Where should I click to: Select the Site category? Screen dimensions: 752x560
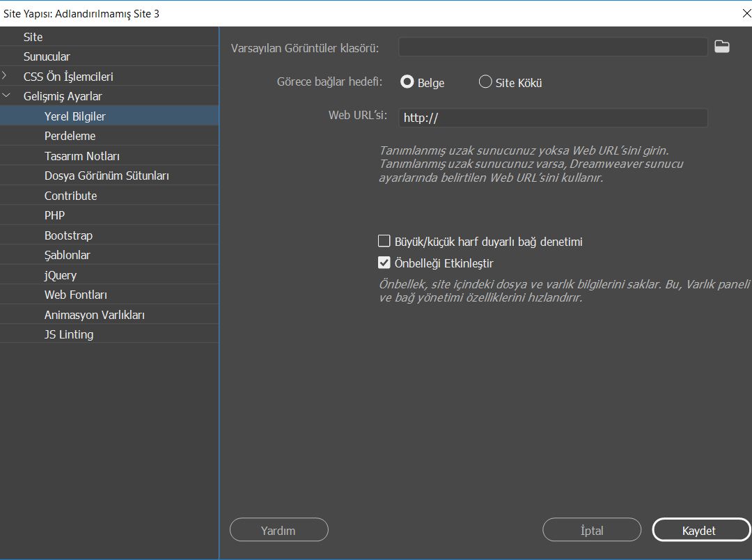pos(33,37)
